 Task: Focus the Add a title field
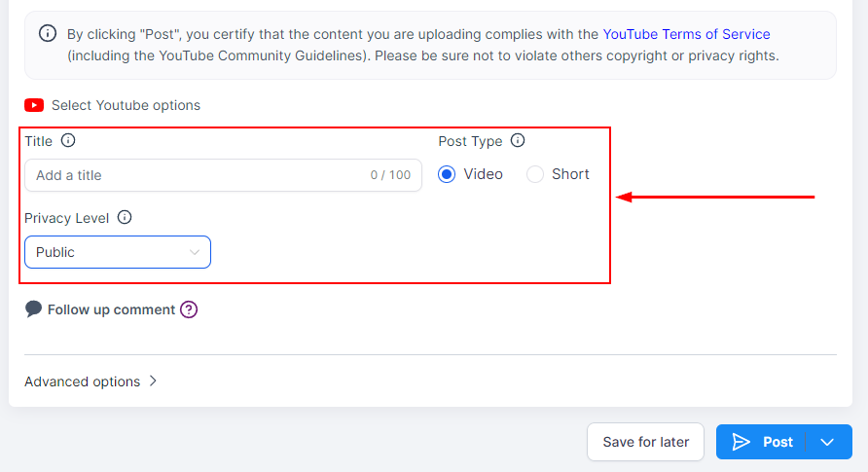pos(223,175)
